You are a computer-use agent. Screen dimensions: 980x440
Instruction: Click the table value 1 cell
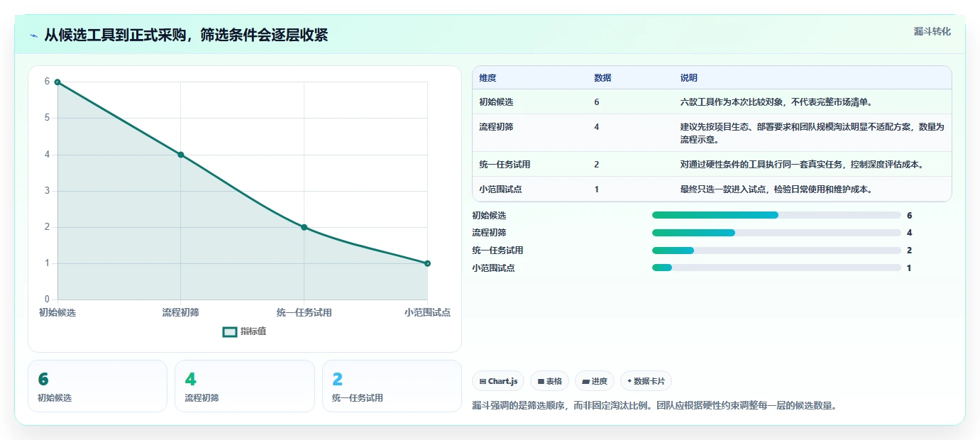click(597, 189)
